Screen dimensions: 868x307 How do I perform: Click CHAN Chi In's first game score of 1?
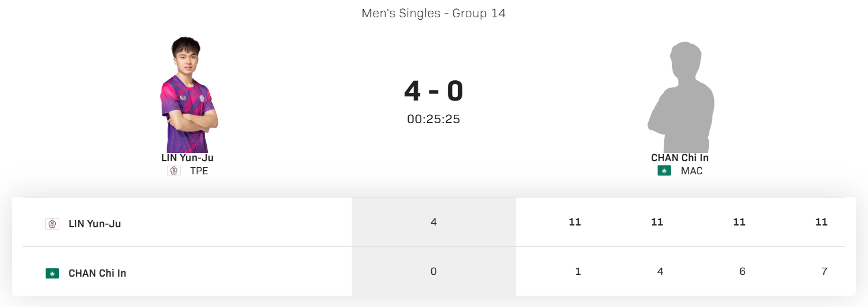click(578, 271)
